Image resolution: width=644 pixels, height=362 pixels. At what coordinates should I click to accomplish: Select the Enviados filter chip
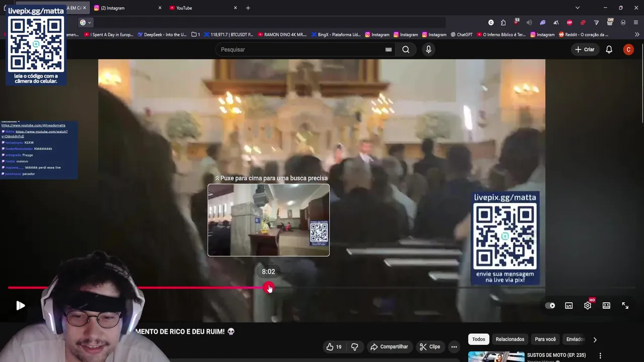click(x=576, y=339)
